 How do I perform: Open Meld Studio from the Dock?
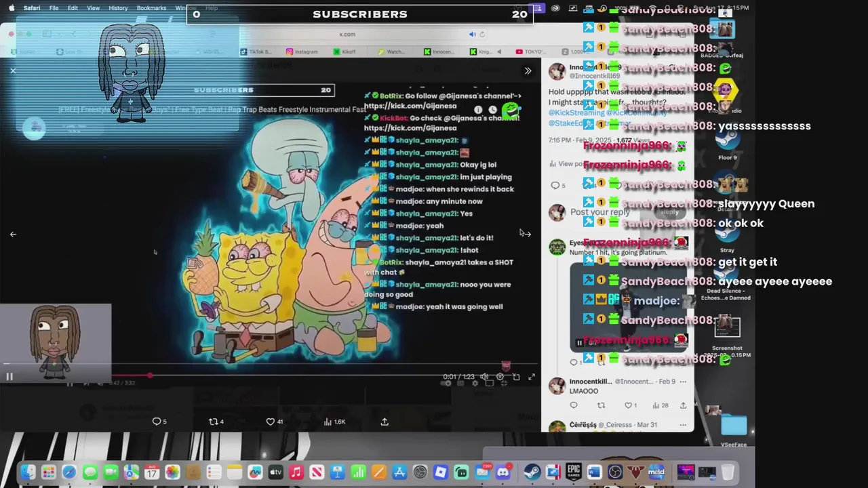click(x=656, y=472)
